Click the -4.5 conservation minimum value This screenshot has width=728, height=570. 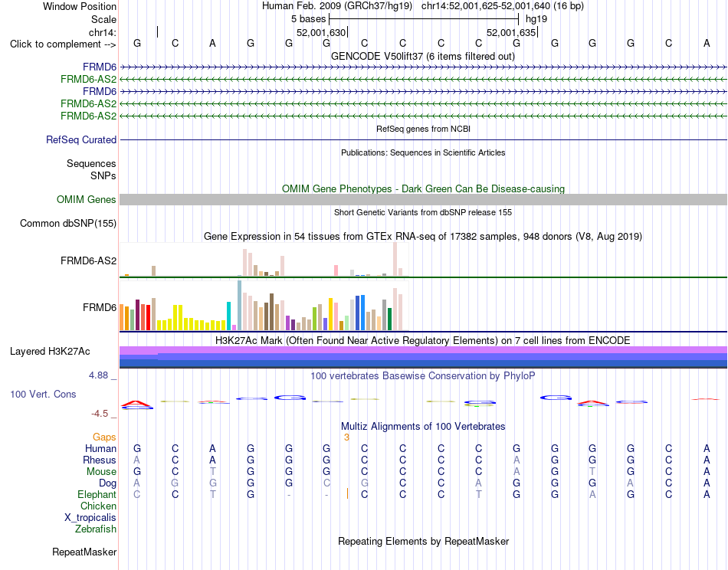(x=100, y=414)
